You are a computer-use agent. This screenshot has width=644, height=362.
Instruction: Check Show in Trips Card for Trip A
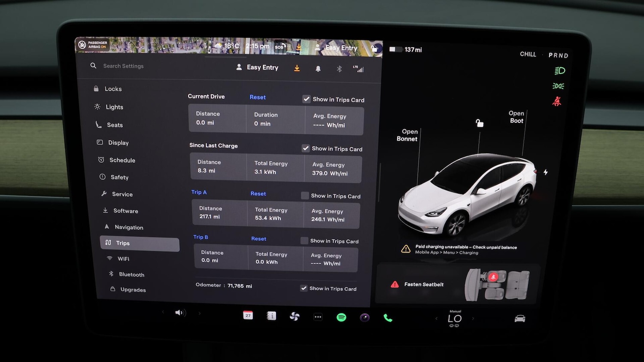(x=305, y=196)
